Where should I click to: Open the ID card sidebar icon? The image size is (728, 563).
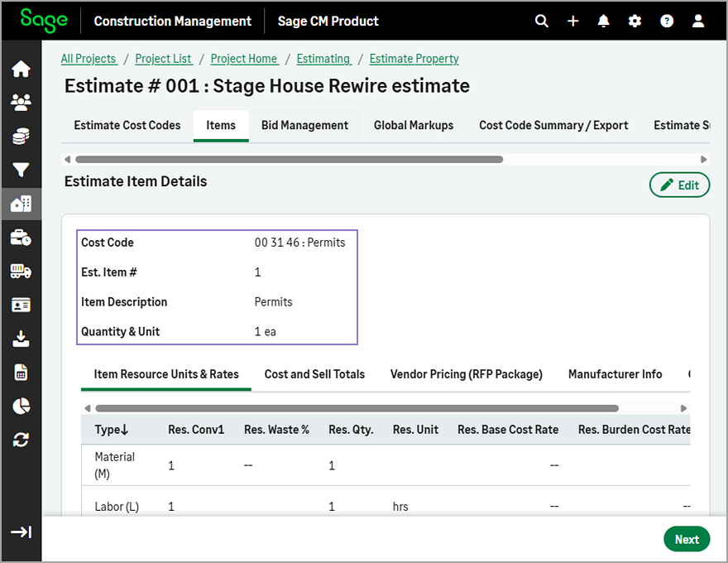(x=21, y=306)
